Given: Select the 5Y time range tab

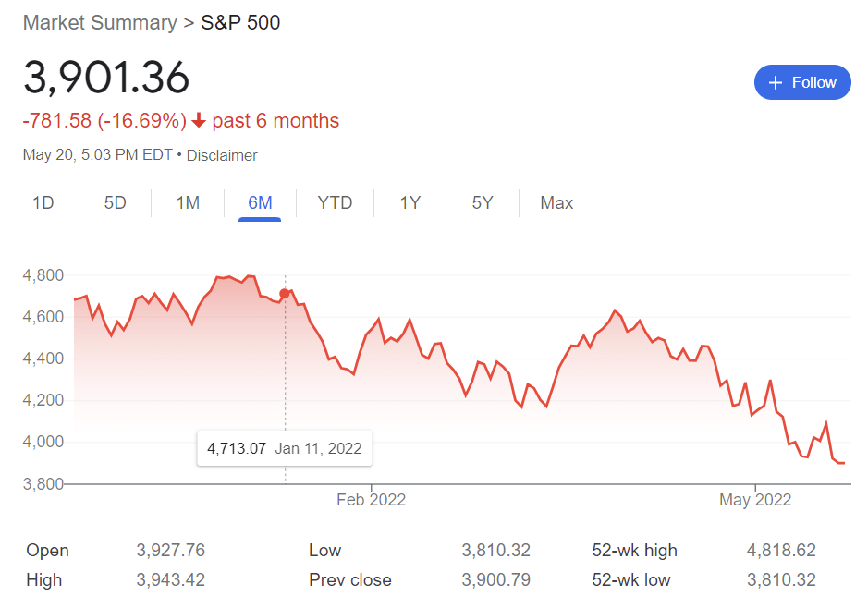Looking at the screenshot, I should tap(483, 202).
